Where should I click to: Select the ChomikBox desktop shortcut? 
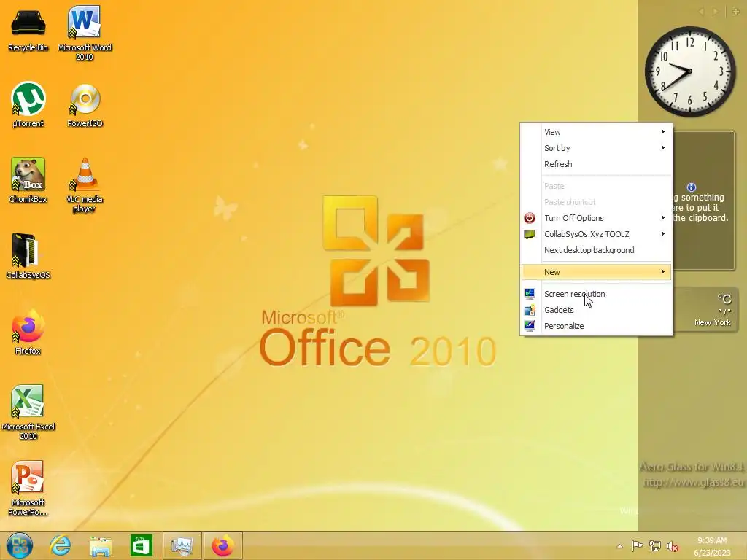pos(28,180)
